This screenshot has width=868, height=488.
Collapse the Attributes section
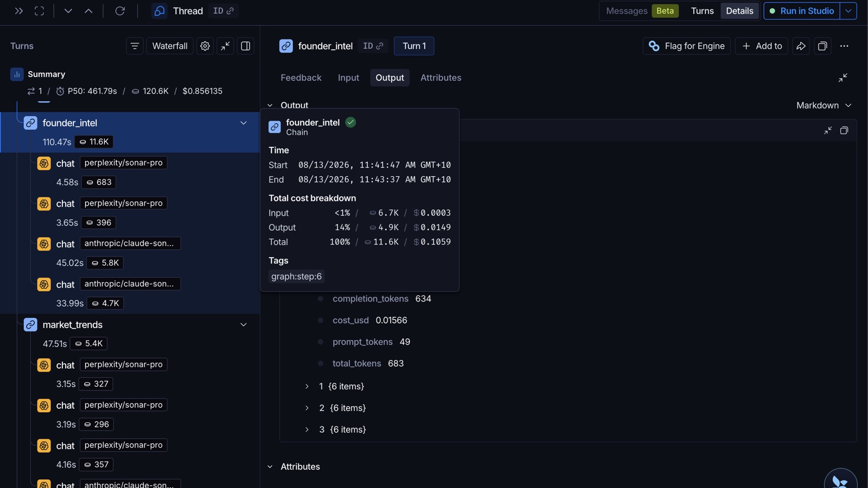point(270,467)
